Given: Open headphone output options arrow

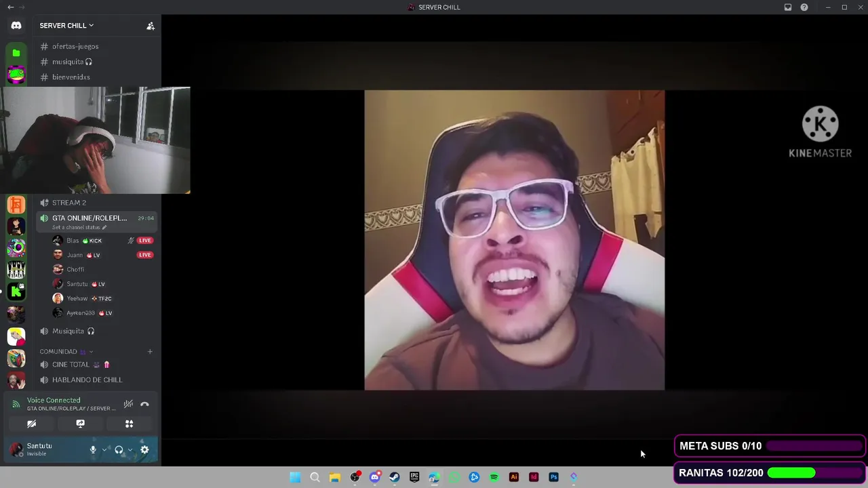Looking at the screenshot, I should (130, 449).
